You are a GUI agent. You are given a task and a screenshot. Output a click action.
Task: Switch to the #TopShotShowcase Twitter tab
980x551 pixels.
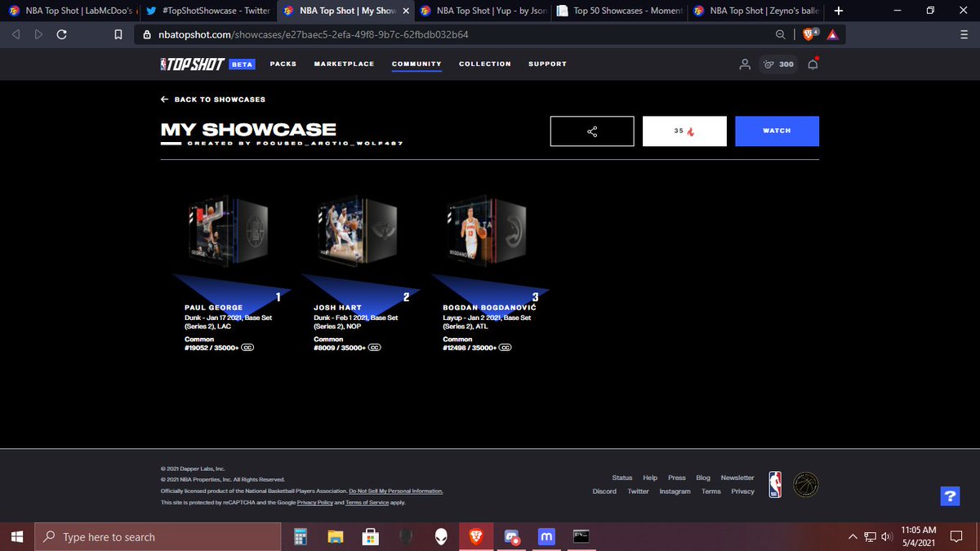(208, 11)
